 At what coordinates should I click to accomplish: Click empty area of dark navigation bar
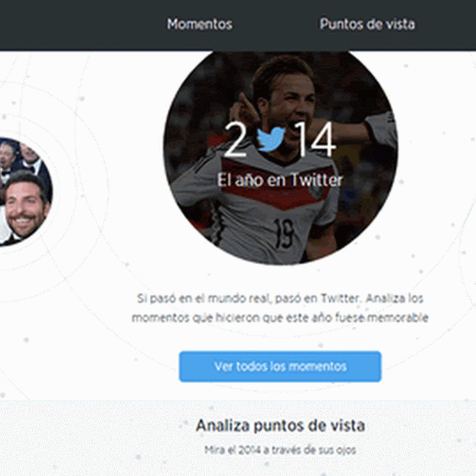(76, 24)
